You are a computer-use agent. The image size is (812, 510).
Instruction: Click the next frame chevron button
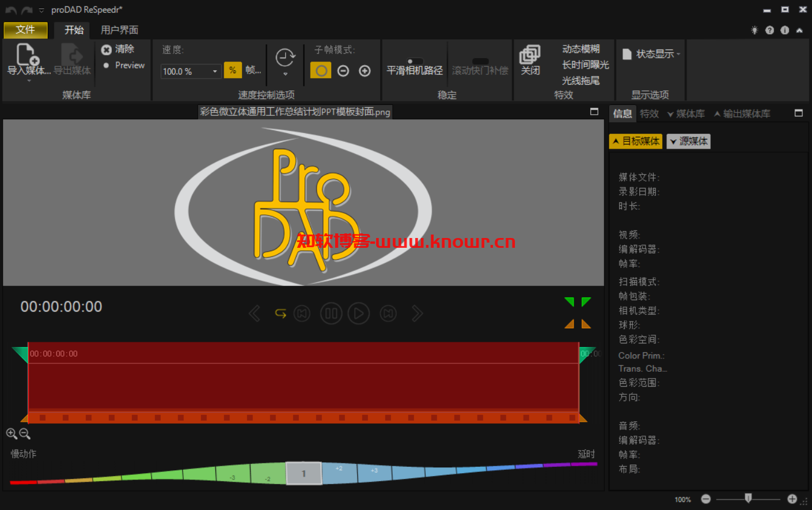[417, 313]
